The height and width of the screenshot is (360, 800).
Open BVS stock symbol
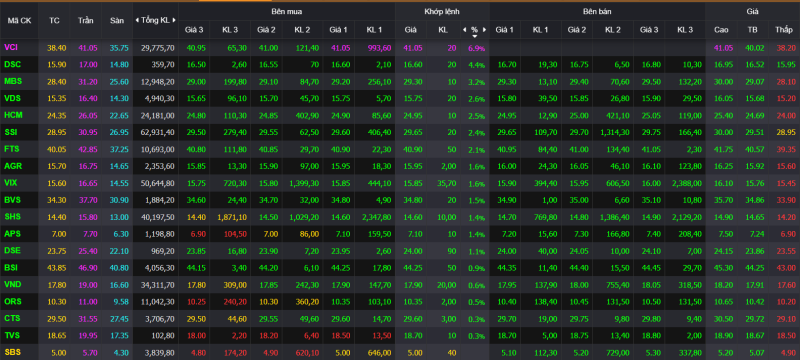click(12, 200)
